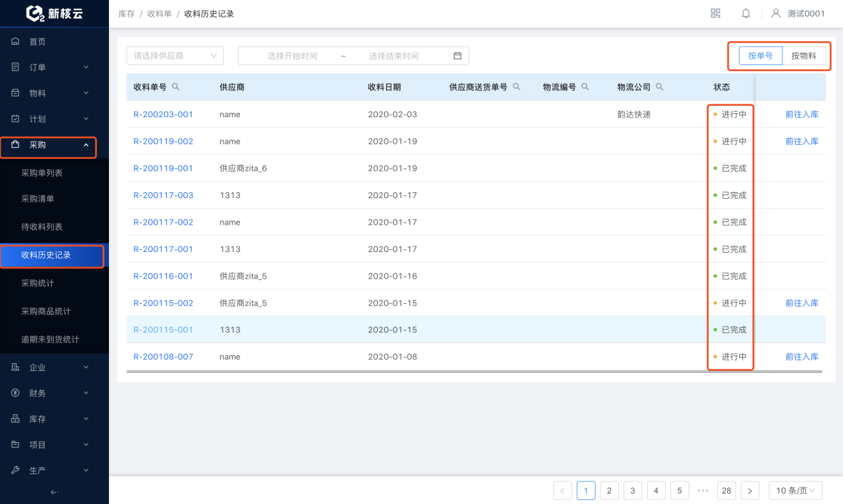Select 收料历史记录 in the sidebar
Screen dimensions: 843x504
pyautogui.click(x=55, y=255)
